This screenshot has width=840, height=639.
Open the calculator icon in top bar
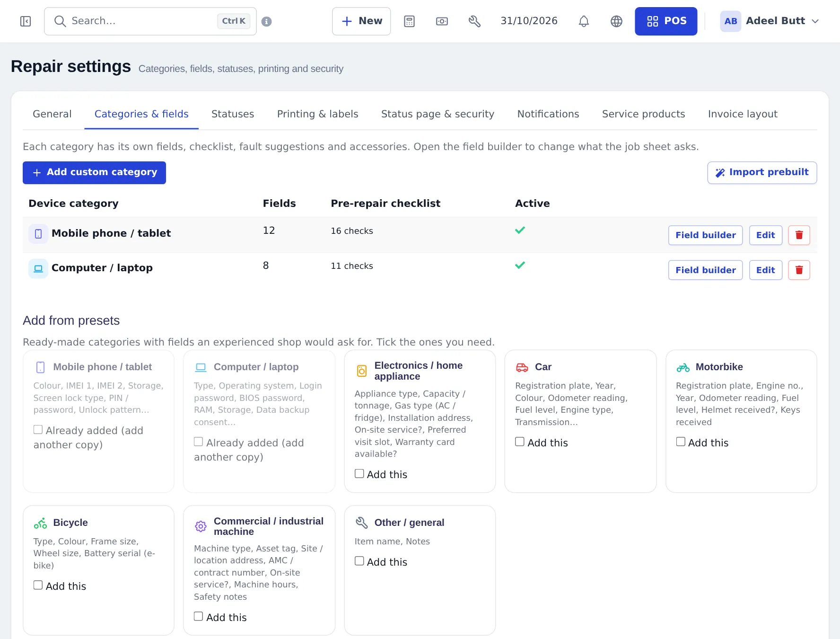click(410, 21)
